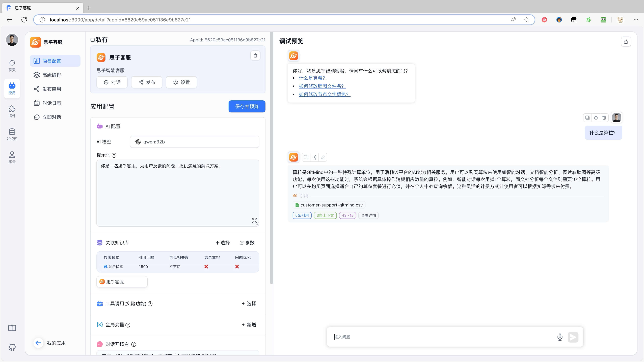Click the read-aloud speaker icon on the reply
Screen dimensions: 644x362
point(314,157)
